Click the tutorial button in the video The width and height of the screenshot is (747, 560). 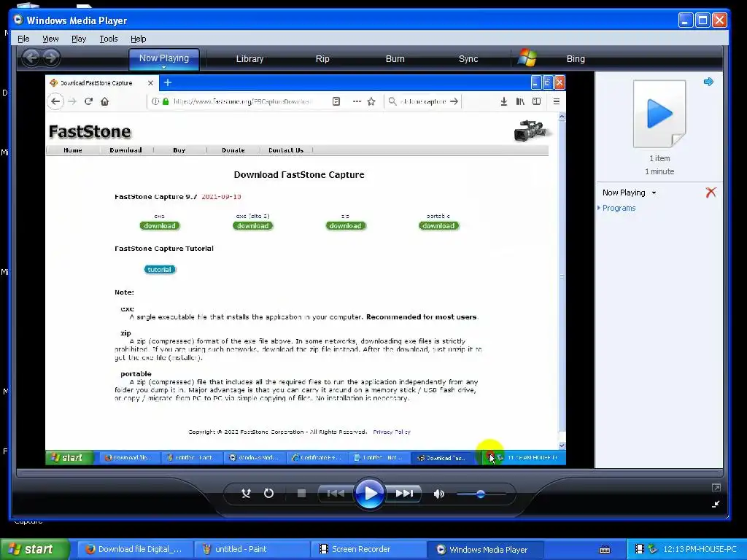coord(160,270)
